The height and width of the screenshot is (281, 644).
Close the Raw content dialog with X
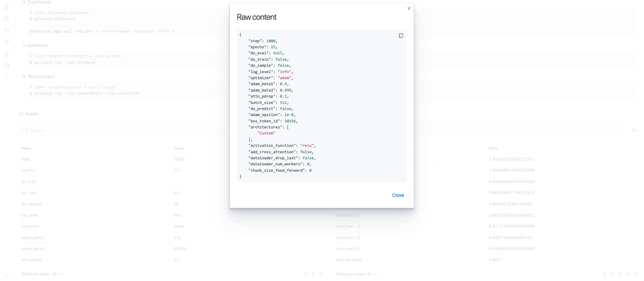click(409, 8)
